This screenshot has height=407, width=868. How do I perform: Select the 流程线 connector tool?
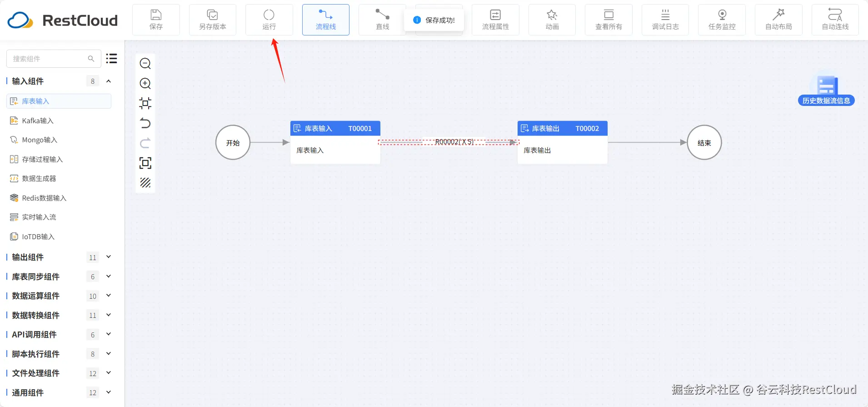pyautogui.click(x=326, y=20)
